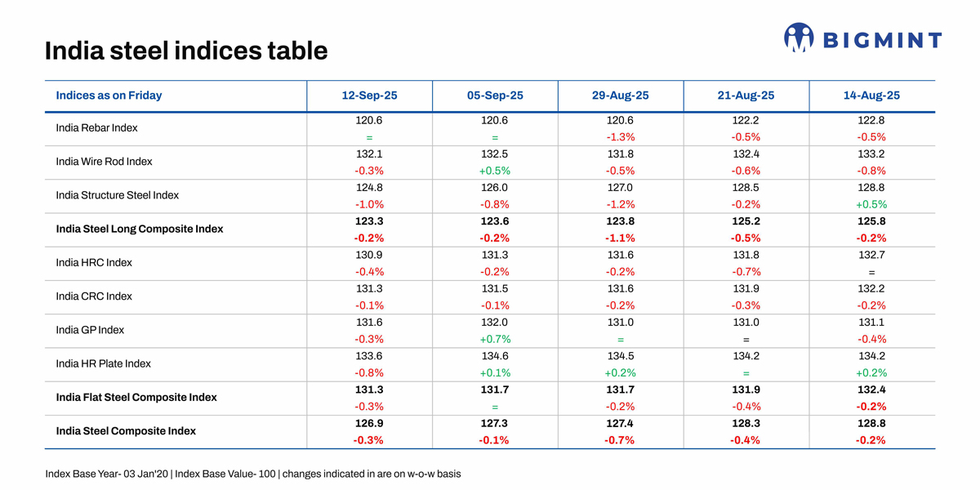Select the 21-Aug-25 column header
980x490 pixels.
pos(746,96)
